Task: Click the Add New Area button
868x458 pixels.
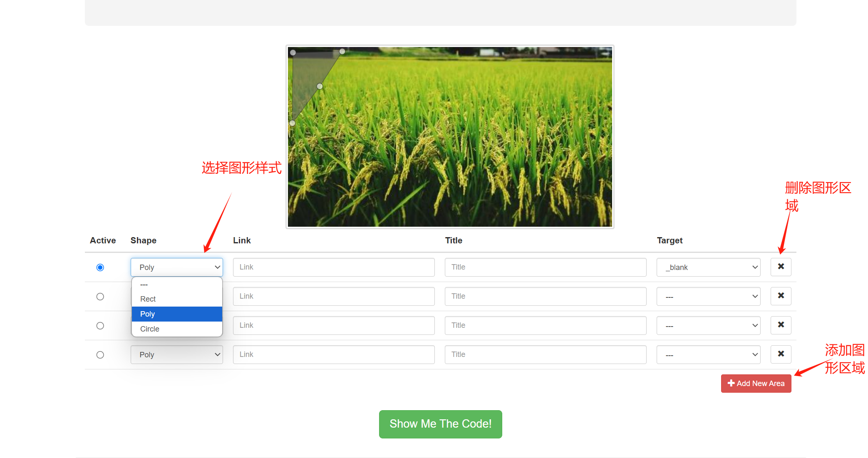Action: (756, 384)
